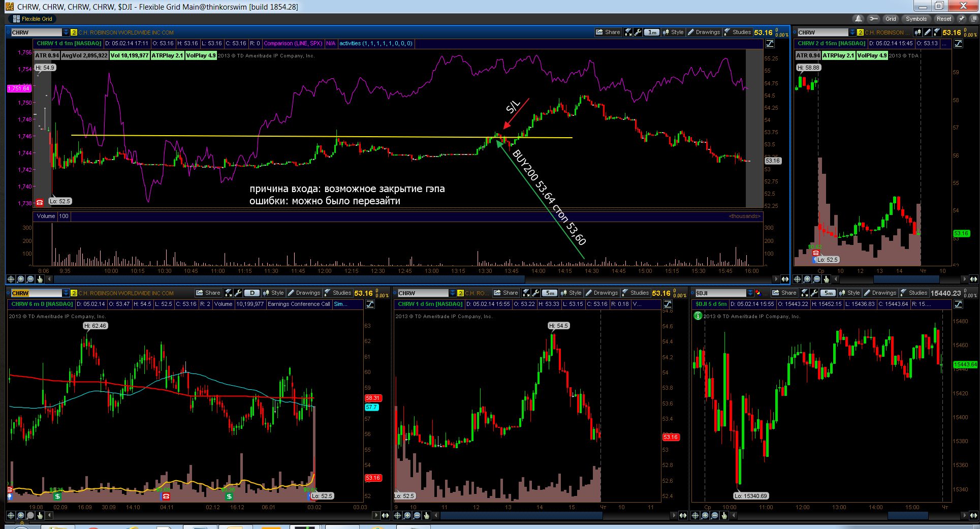Expand the $DJI symbol dropdown

coord(750,293)
